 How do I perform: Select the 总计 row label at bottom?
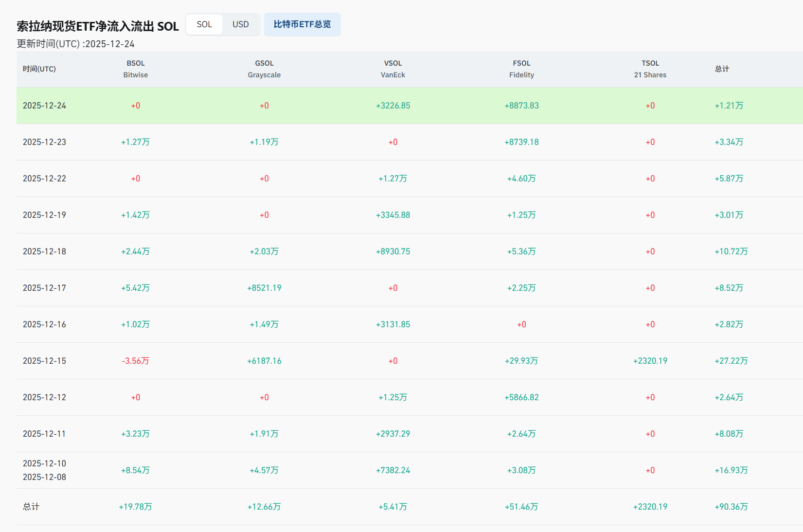tap(31, 507)
